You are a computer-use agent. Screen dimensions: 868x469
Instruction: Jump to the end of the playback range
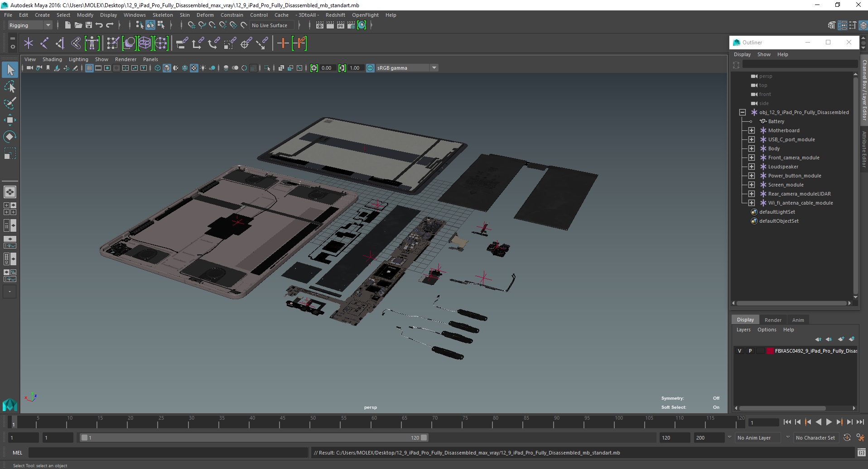point(860,422)
